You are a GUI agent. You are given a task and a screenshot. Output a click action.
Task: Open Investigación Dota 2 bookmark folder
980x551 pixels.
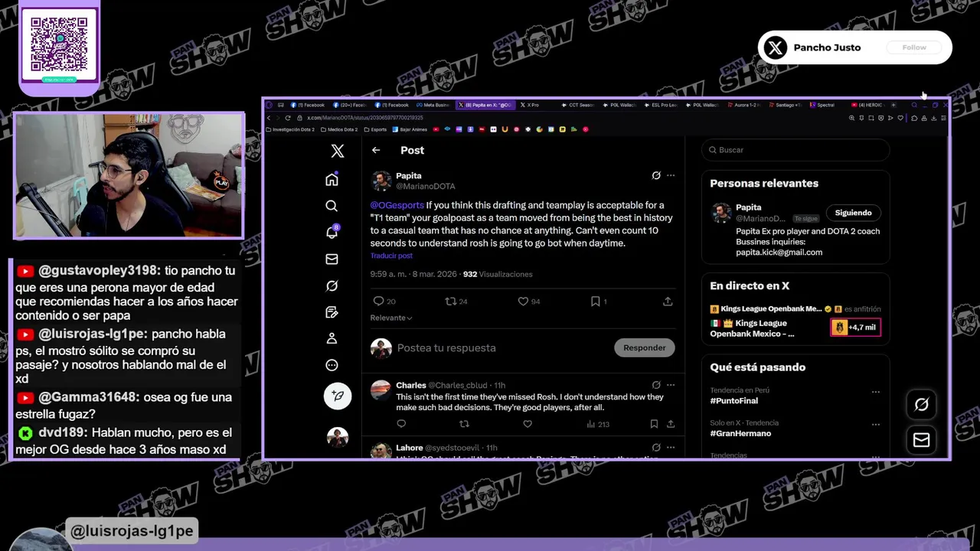290,129
